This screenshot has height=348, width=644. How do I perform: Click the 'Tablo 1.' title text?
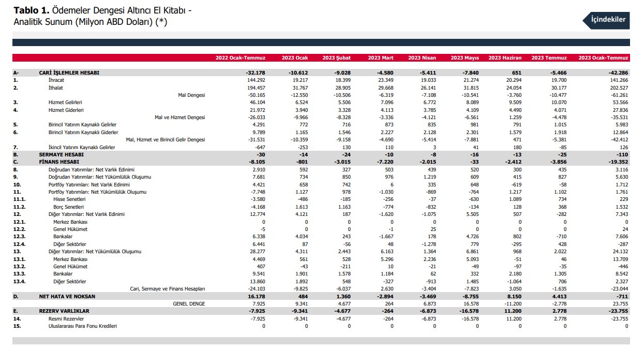[31, 11]
